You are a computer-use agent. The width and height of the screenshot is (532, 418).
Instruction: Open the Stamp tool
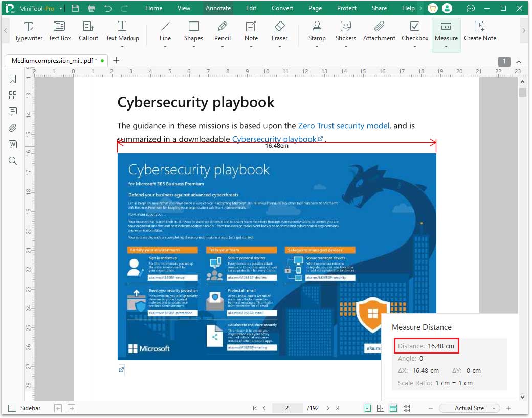point(317,32)
